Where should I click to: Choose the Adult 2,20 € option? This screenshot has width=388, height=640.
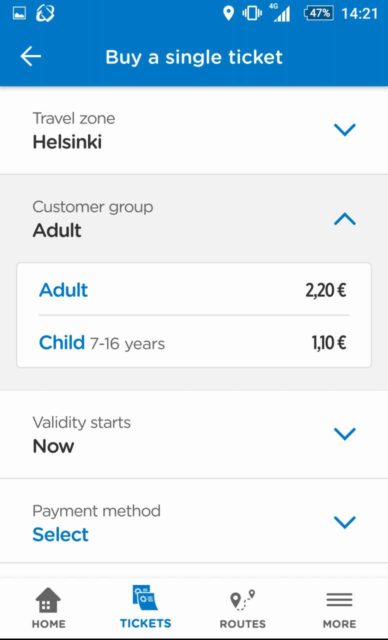[194, 290]
